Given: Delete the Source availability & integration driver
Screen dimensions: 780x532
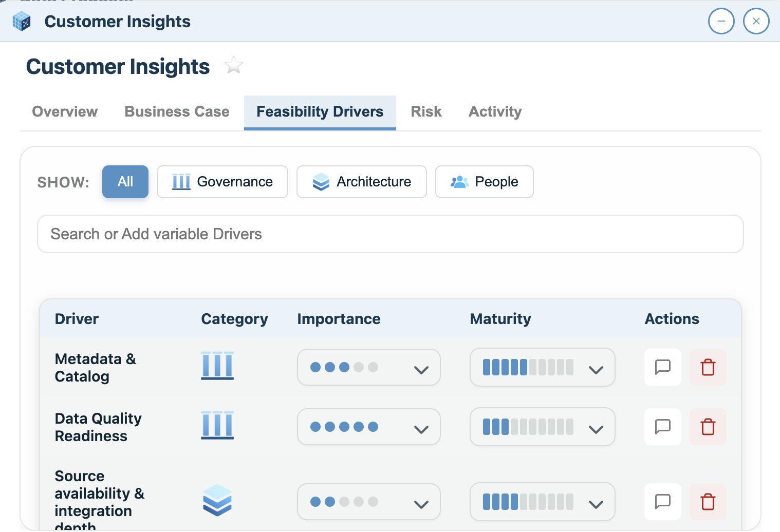Looking at the screenshot, I should pos(708,502).
